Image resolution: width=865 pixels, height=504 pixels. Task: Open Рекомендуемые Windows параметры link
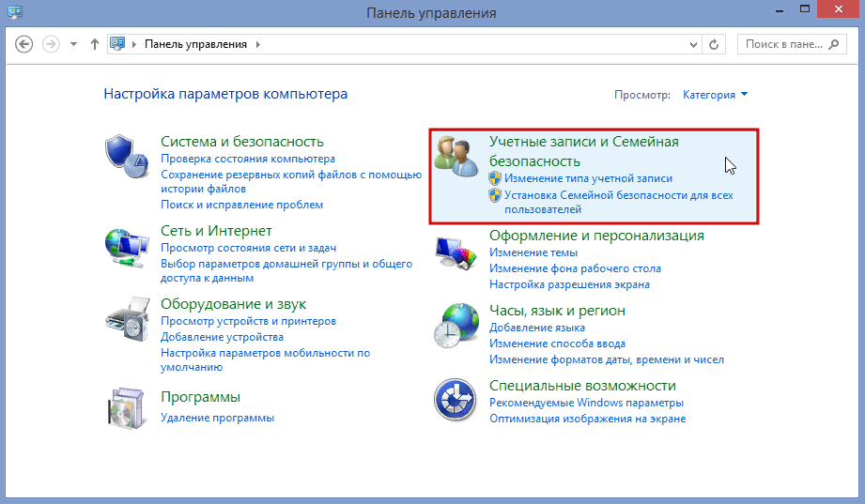click(x=586, y=403)
